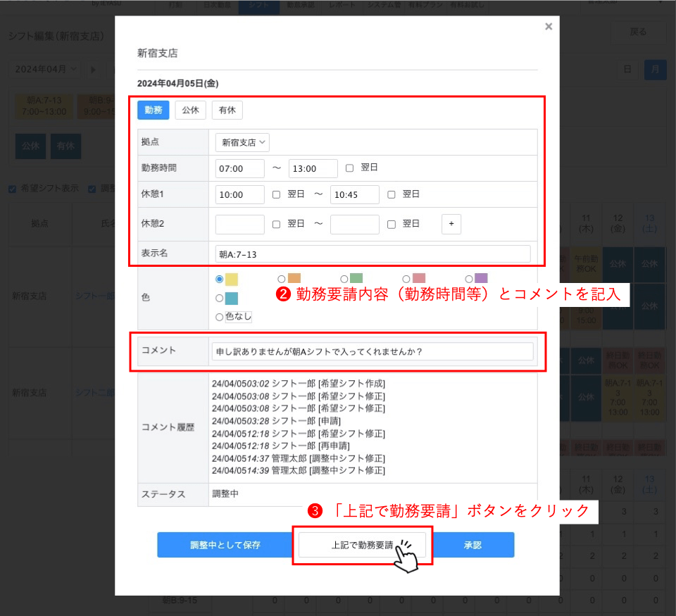Click the work start time field 07:00
Screen dimensions: 676x616
tap(239, 168)
